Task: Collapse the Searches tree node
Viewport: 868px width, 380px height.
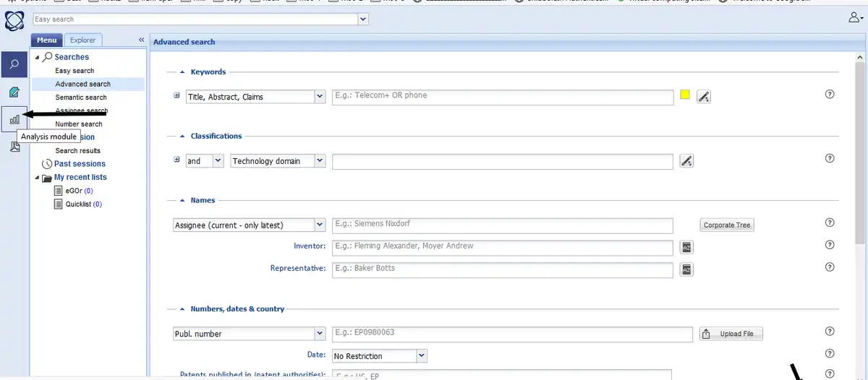Action: 37,57
